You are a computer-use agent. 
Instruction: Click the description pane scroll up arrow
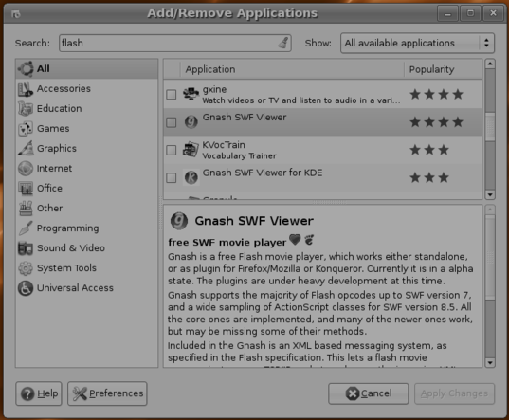point(490,210)
